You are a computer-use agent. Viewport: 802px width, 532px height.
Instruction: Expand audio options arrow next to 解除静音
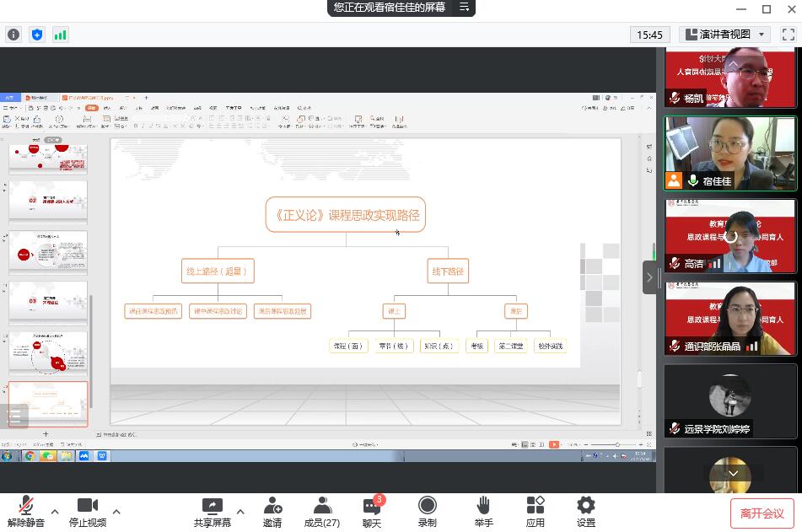tap(55, 512)
